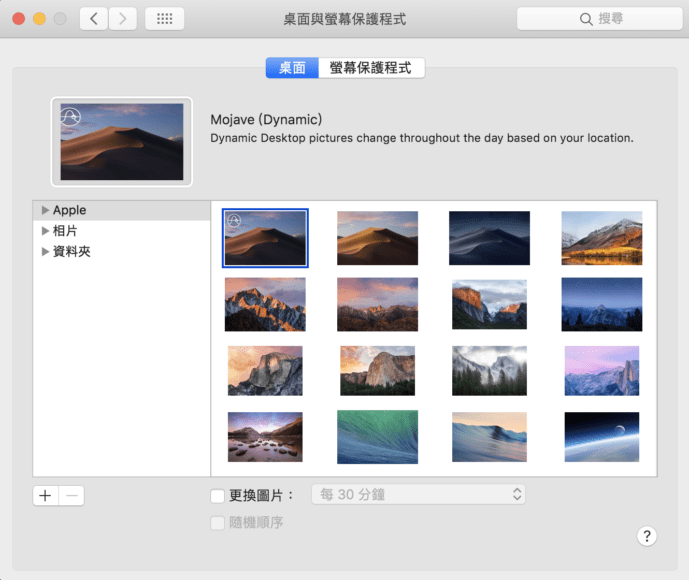Image resolution: width=689 pixels, height=580 pixels.
Task: Enable the 更換圖片 checkbox
Action: coord(218,496)
